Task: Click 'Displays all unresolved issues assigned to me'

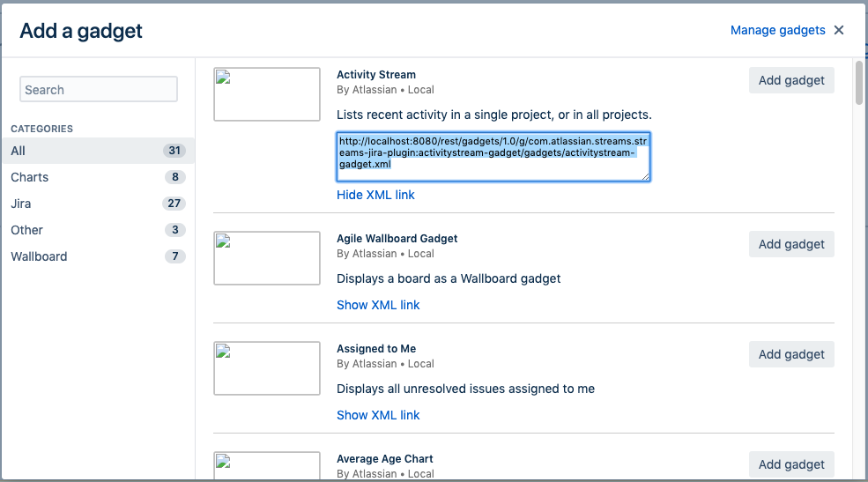Action: (x=465, y=389)
